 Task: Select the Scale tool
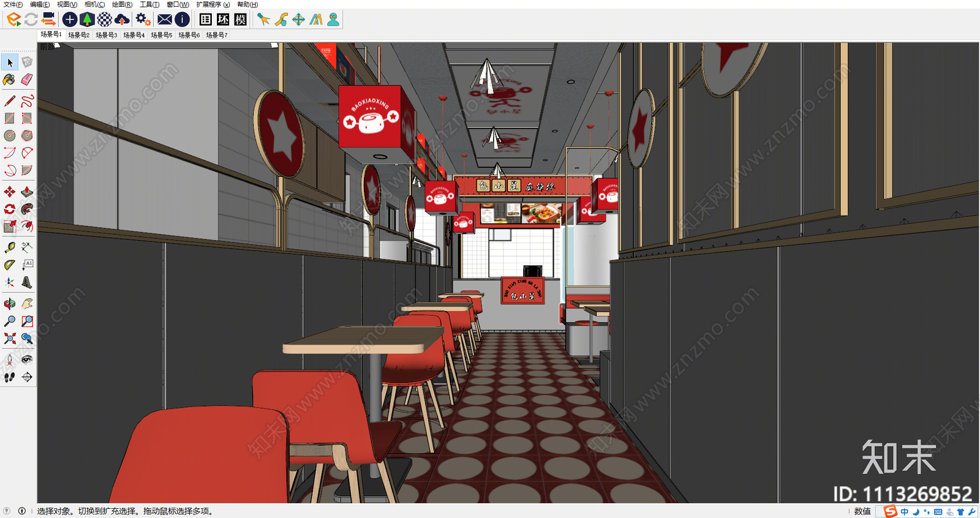(x=10, y=227)
